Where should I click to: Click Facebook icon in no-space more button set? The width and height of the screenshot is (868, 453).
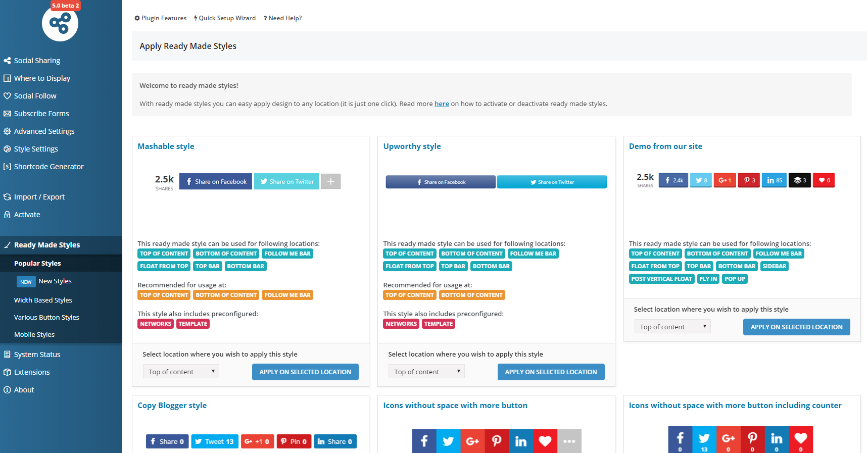(424, 441)
